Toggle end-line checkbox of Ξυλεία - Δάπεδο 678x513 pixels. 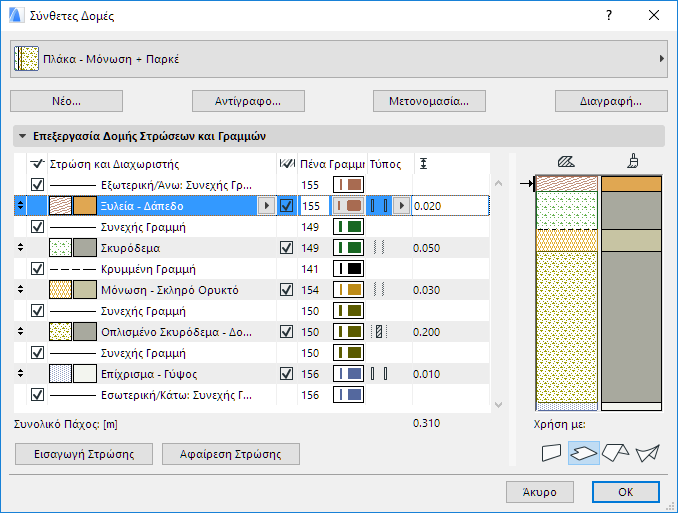tap(287, 206)
